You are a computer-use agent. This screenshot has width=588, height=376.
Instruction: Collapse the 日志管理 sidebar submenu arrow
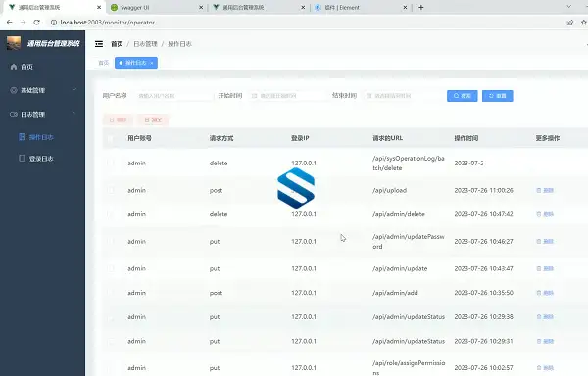click(x=74, y=114)
